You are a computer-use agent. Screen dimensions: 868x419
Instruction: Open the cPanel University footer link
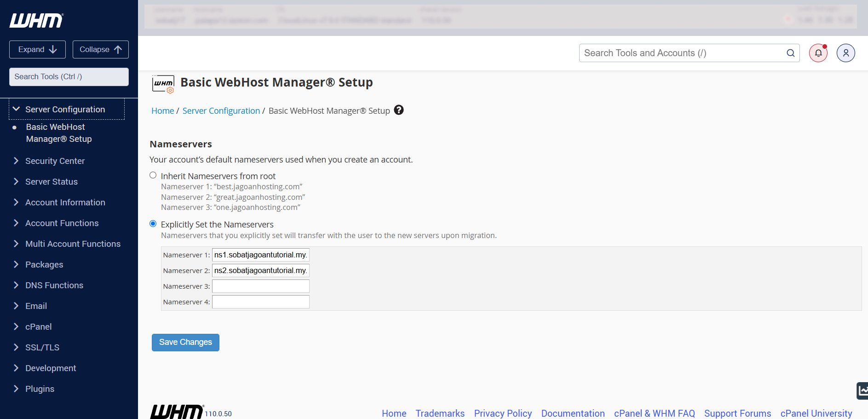816,413
